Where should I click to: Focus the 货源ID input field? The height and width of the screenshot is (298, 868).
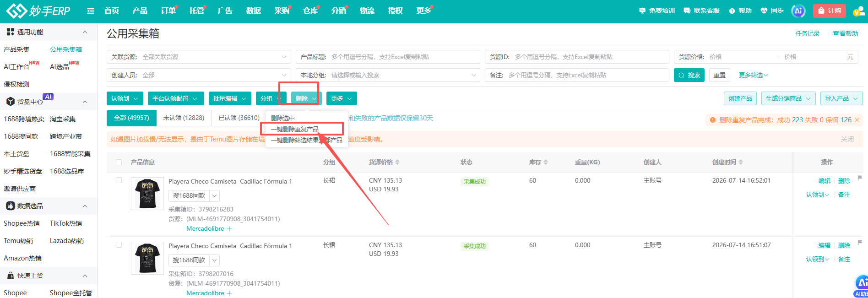pos(577,57)
